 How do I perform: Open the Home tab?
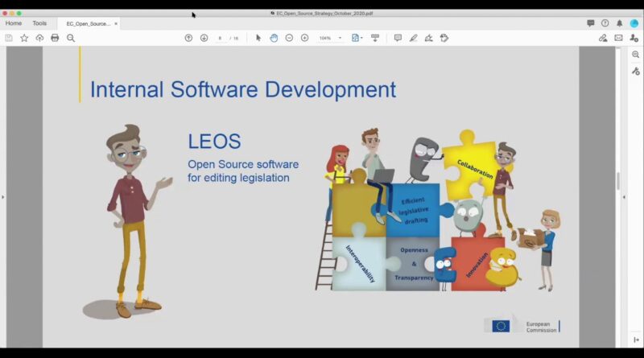[14, 23]
